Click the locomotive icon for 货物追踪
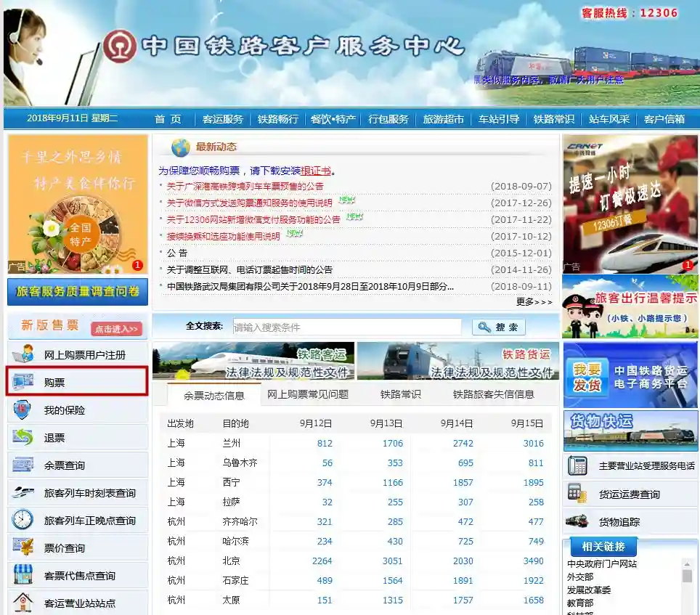The height and width of the screenshot is (615, 700). tap(577, 521)
